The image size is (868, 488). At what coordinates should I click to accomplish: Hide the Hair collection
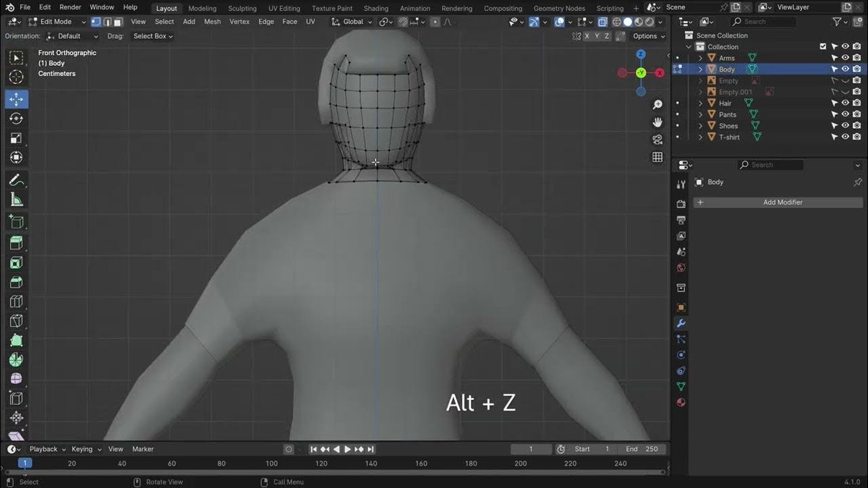point(846,103)
